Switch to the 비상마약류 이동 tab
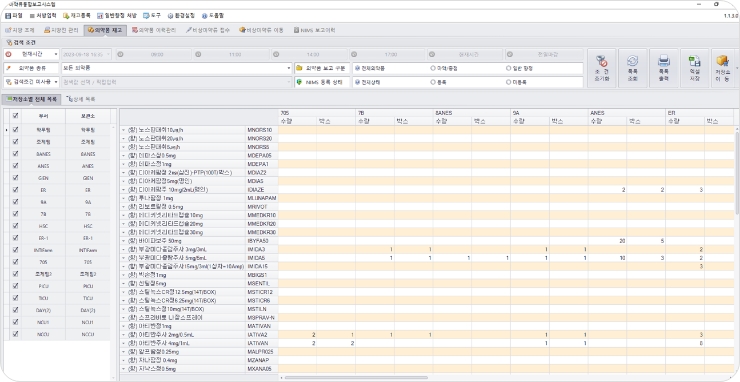 point(261,30)
